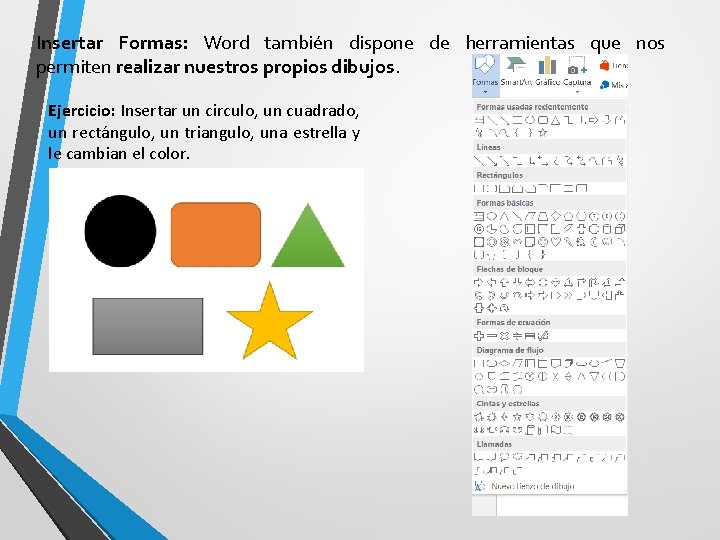Insert the text box shape in Formas básicas
Image resolution: width=720 pixels, height=540 pixels.
(479, 216)
